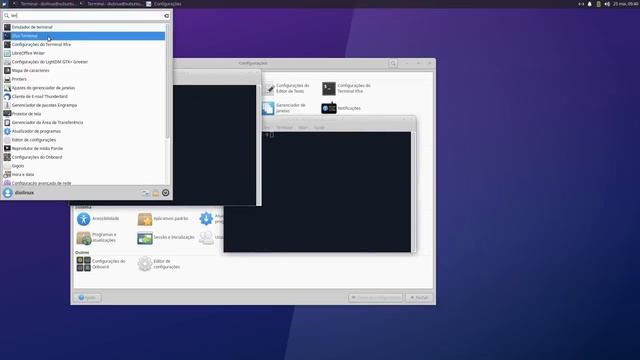This screenshot has width=640, height=360.
Task: Open Printers from the menu results
Action: tap(84, 79)
